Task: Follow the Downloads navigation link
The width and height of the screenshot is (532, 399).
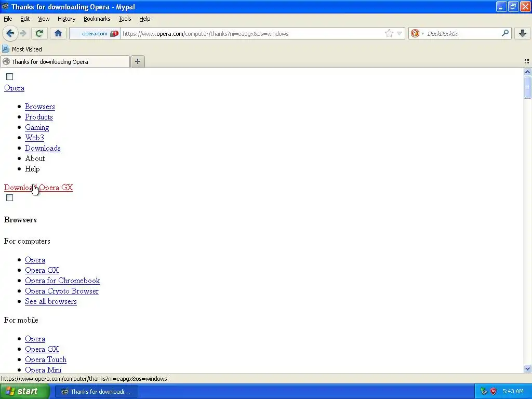Action: coord(43,148)
